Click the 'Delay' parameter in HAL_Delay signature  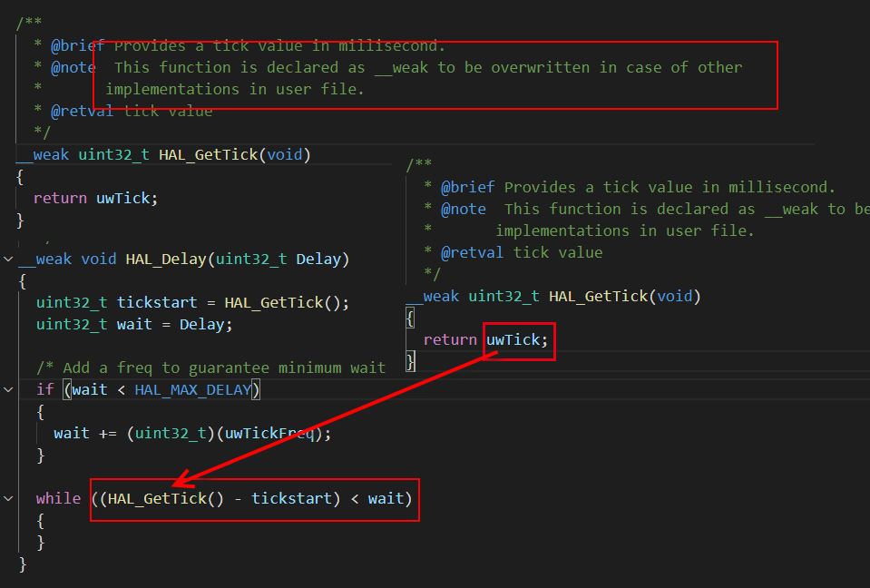coord(318,259)
